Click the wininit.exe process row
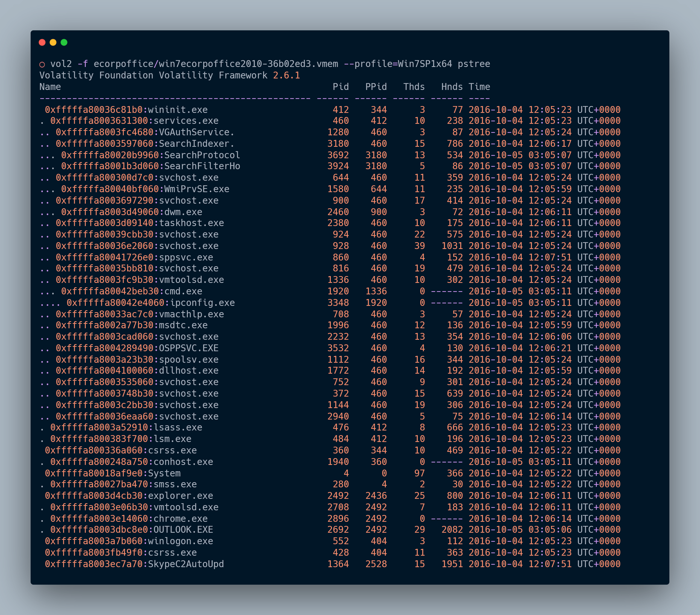The height and width of the screenshot is (615, 700). click(177, 110)
